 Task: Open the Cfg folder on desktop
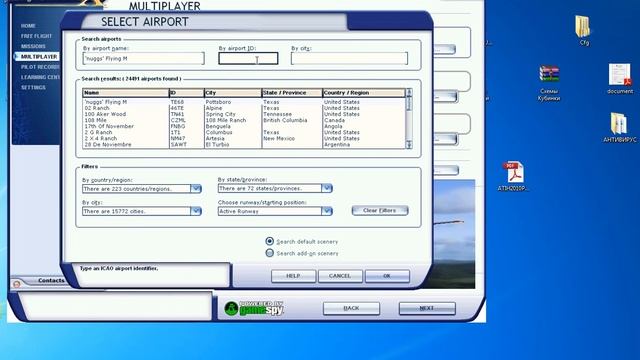click(582, 27)
